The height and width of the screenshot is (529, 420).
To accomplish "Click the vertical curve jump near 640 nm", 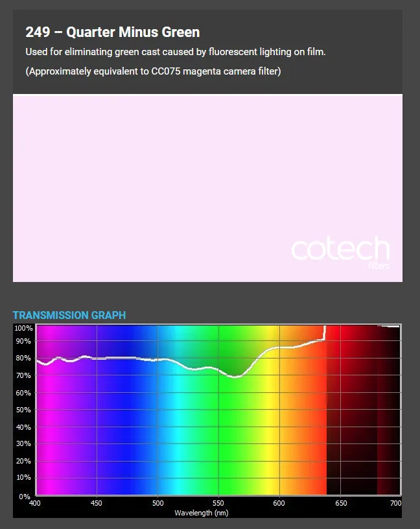I will [x=324, y=333].
